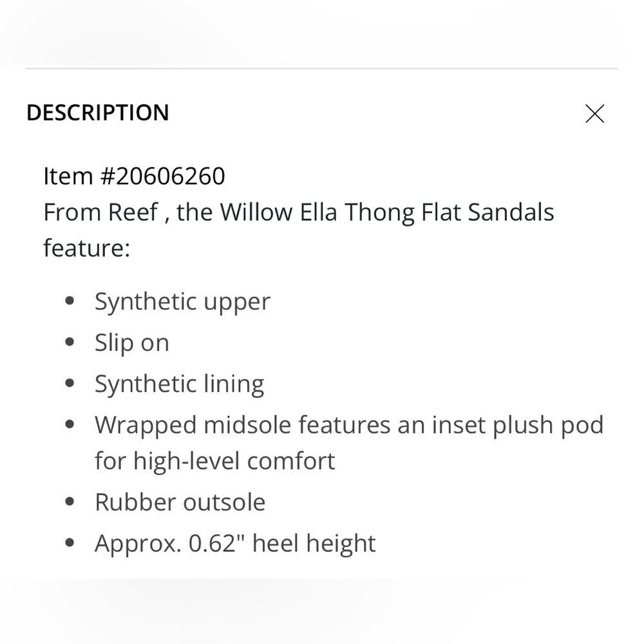Select the DESCRIPTION header
This screenshot has height=644, width=644.
[97, 113]
